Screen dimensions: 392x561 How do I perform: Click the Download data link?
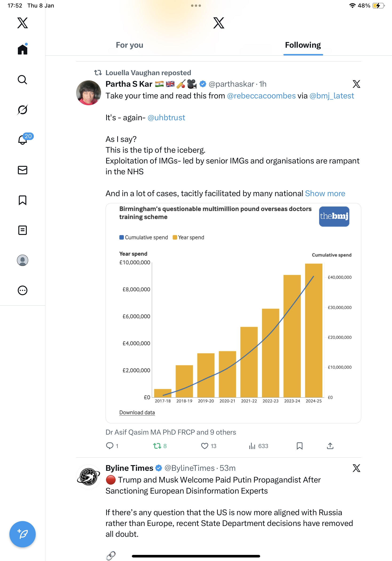(137, 413)
